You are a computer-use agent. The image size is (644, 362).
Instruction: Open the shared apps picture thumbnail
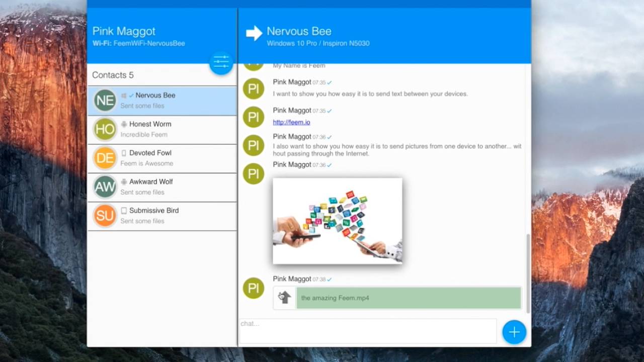[337, 221]
